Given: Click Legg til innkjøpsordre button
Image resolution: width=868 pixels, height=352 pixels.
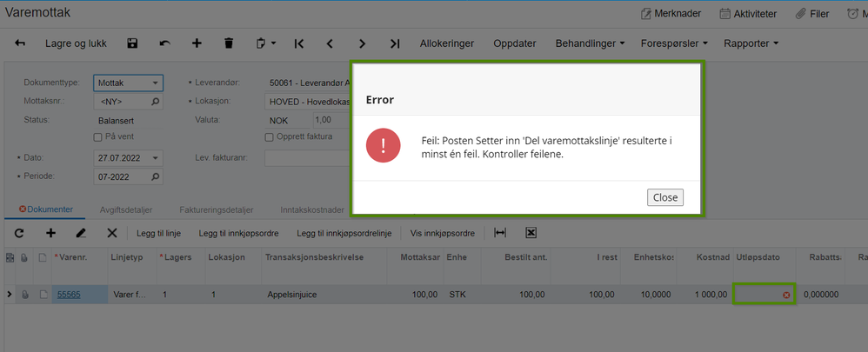Looking at the screenshot, I should (x=238, y=234).
